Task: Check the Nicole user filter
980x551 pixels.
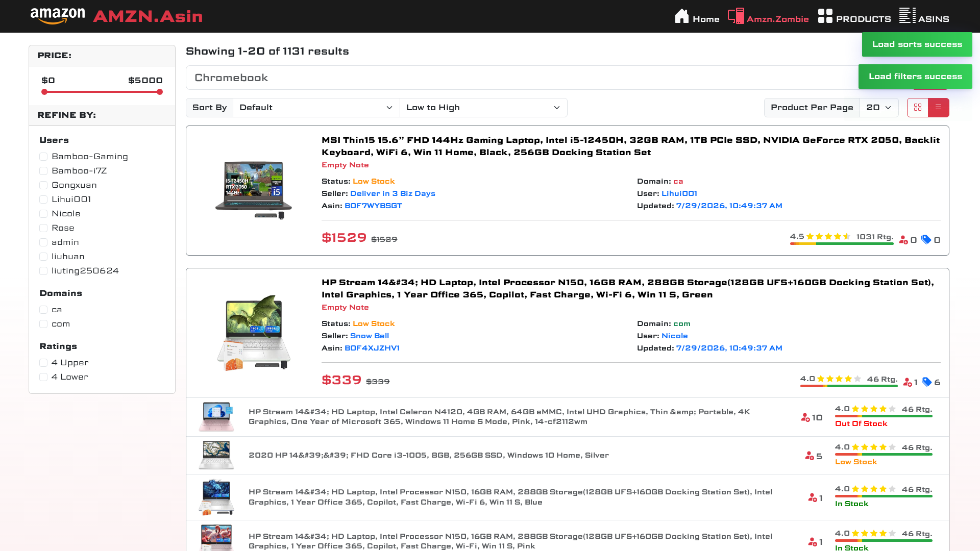Action: [43, 214]
